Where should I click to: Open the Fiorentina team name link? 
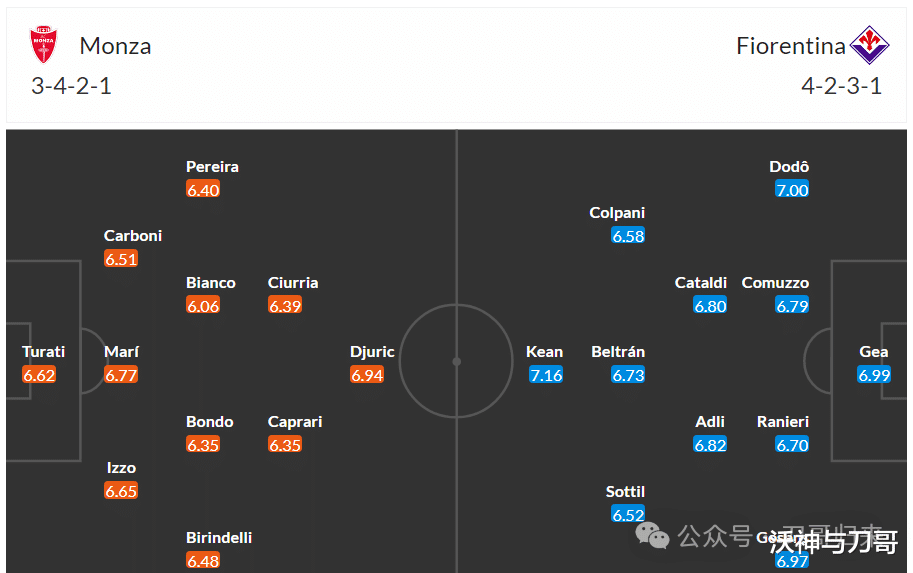point(791,46)
